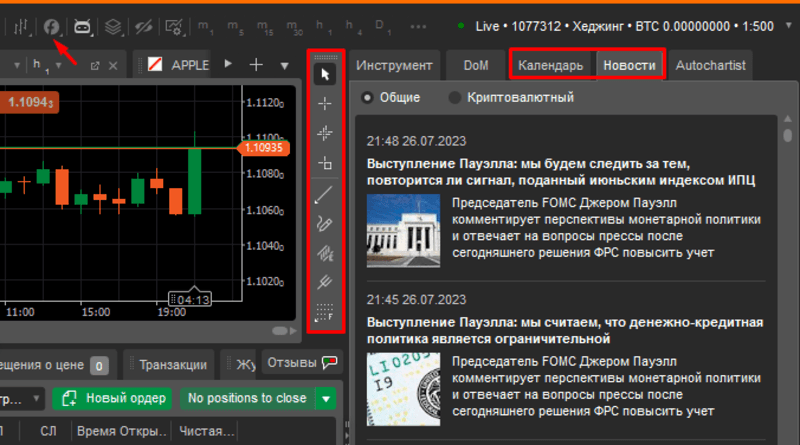Open the Fibonacci tools icon at toolbar bottom

click(324, 312)
